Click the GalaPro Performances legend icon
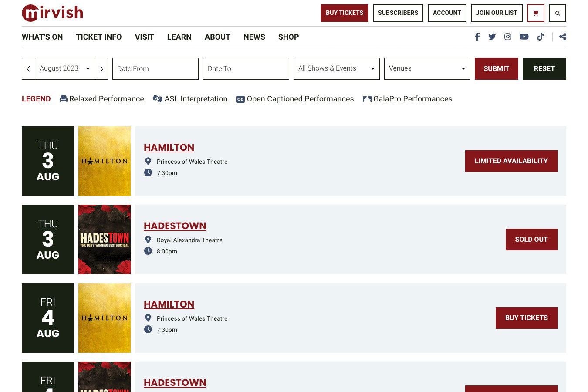588x392 pixels. tap(367, 99)
